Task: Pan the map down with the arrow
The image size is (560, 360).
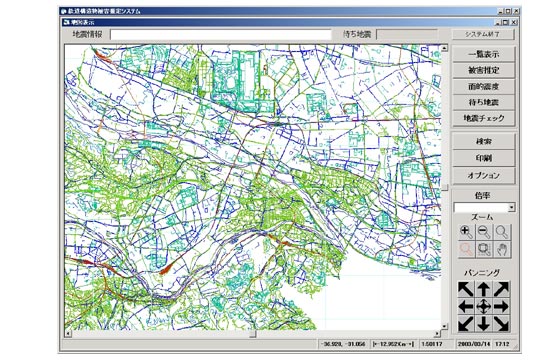Action: pyautogui.click(x=484, y=324)
